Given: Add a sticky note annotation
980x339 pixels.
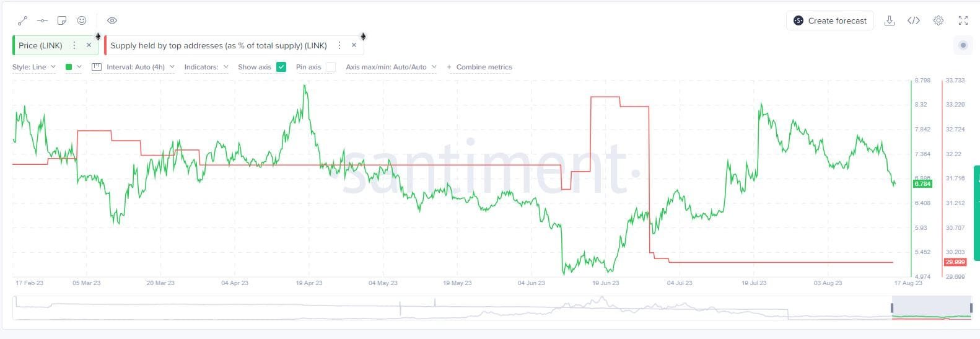Looking at the screenshot, I should 62,20.
